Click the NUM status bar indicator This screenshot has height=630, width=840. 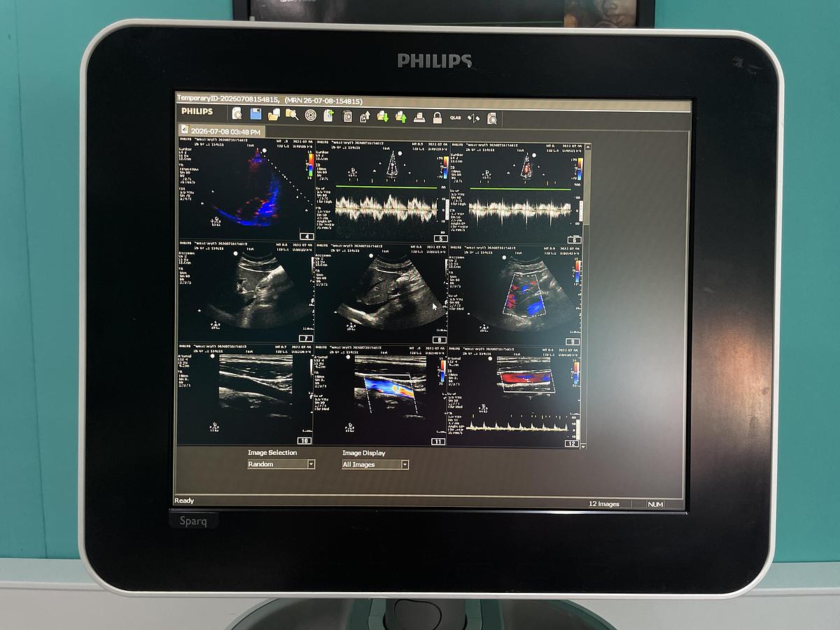click(655, 504)
